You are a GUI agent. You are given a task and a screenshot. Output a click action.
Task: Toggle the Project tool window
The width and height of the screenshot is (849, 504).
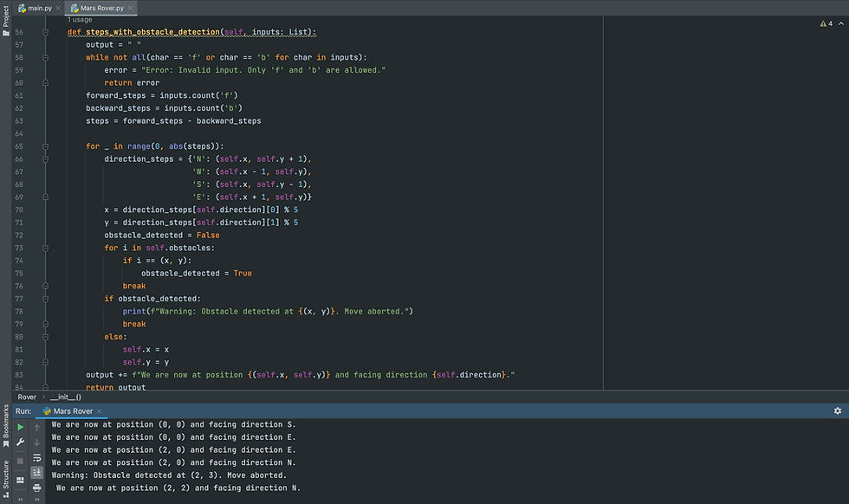6,21
